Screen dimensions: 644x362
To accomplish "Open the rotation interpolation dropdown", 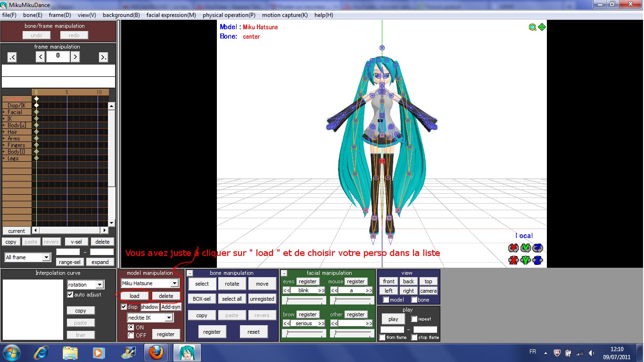I will coord(99,285).
